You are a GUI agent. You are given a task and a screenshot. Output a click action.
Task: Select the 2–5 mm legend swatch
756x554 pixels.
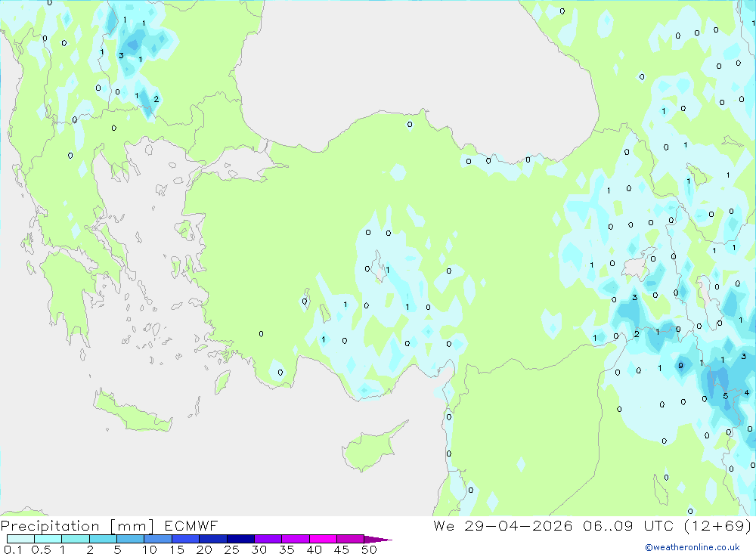pos(103,539)
